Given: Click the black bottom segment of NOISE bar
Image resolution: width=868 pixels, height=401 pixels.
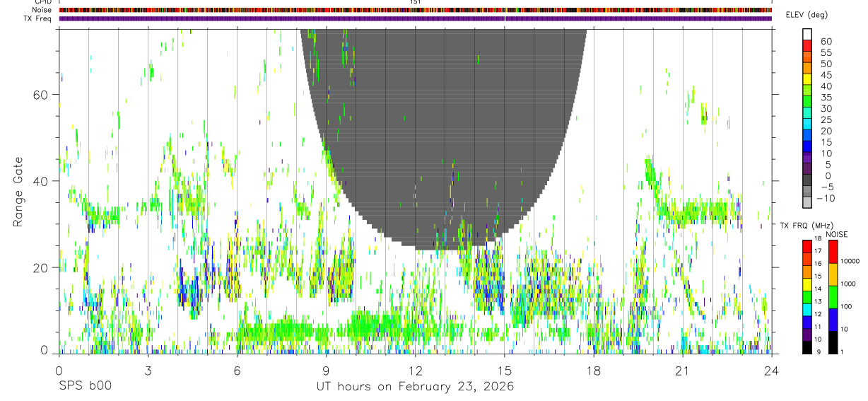Looking at the screenshot, I should [833, 342].
